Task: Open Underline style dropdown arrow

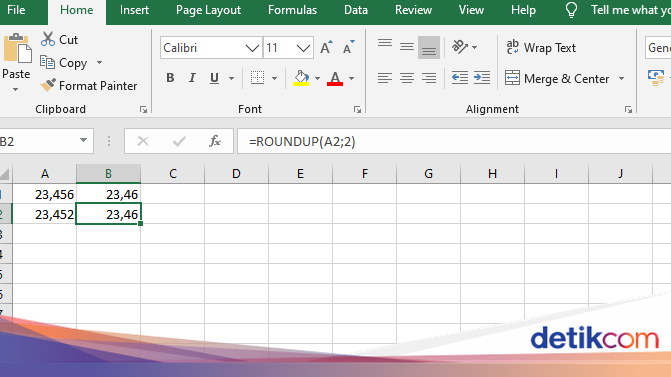Action: coord(232,78)
